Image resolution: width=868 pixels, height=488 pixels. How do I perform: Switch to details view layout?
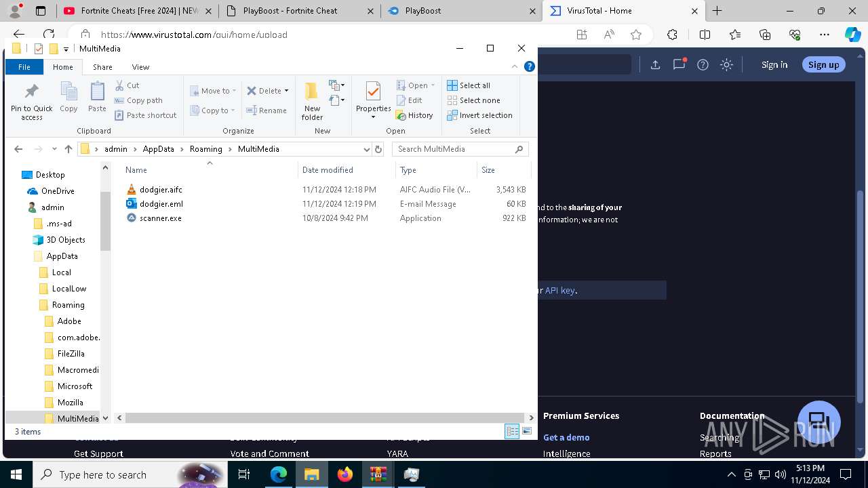click(x=512, y=432)
